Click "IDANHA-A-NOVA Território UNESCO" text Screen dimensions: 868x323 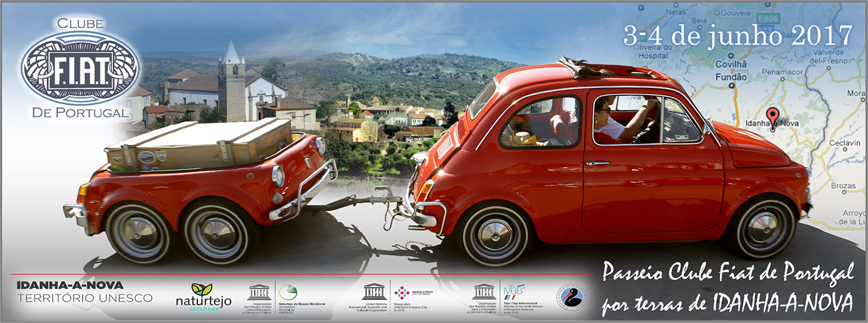pos(85,291)
